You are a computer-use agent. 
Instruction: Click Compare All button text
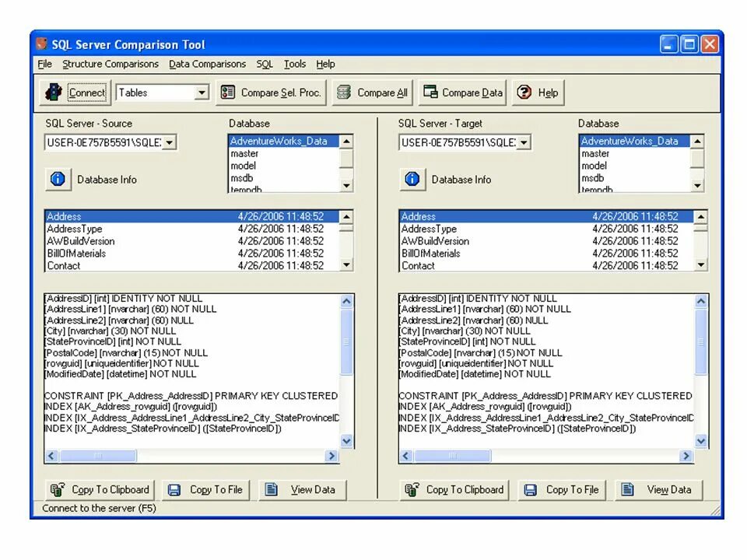pyautogui.click(x=383, y=93)
